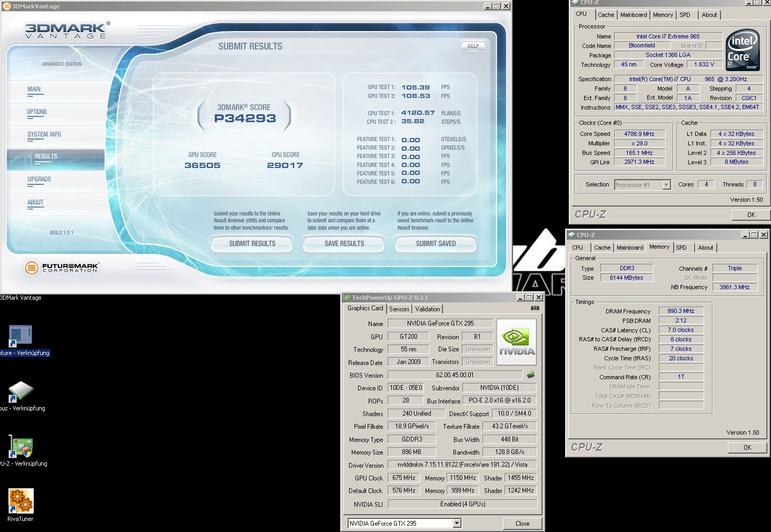Click the CPU TEST 1 value 4120.57
Image resolution: width=771 pixels, height=532 pixels.
418,113
